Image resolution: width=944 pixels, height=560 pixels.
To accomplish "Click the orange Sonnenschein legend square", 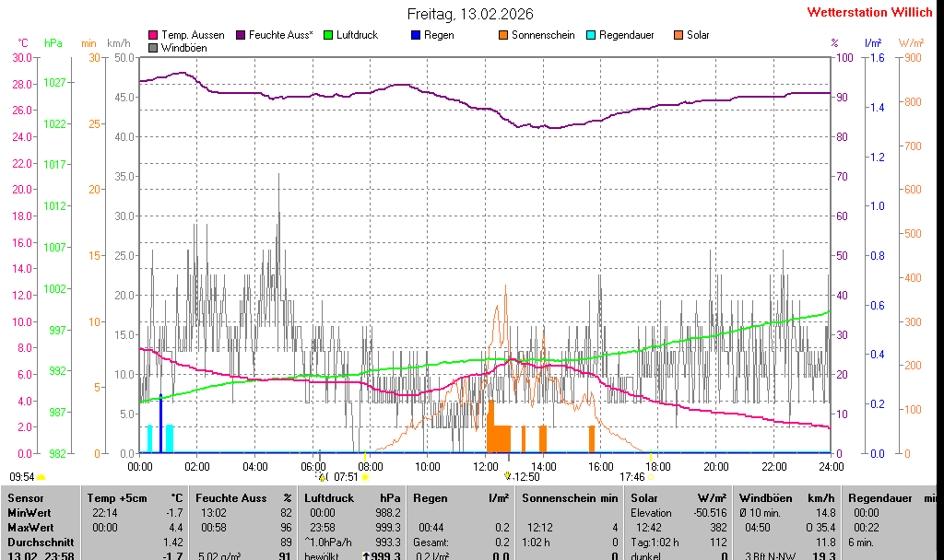I will pos(503,35).
